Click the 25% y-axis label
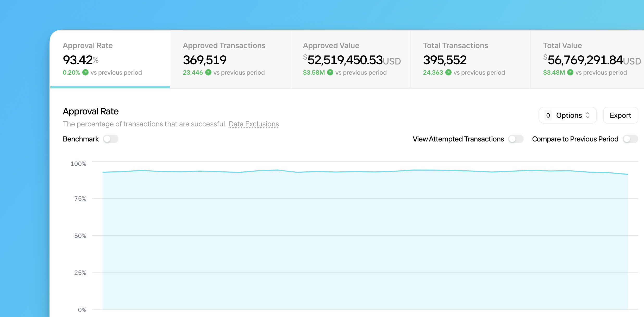644x317 pixels. [x=80, y=273]
